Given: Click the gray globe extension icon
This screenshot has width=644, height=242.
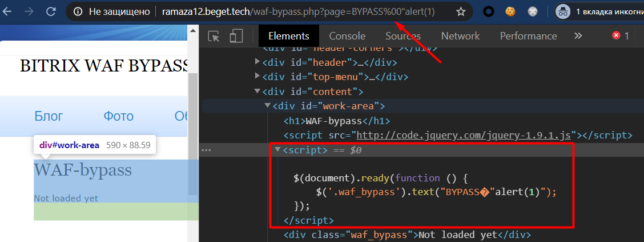Looking at the screenshot, I should point(533,12).
